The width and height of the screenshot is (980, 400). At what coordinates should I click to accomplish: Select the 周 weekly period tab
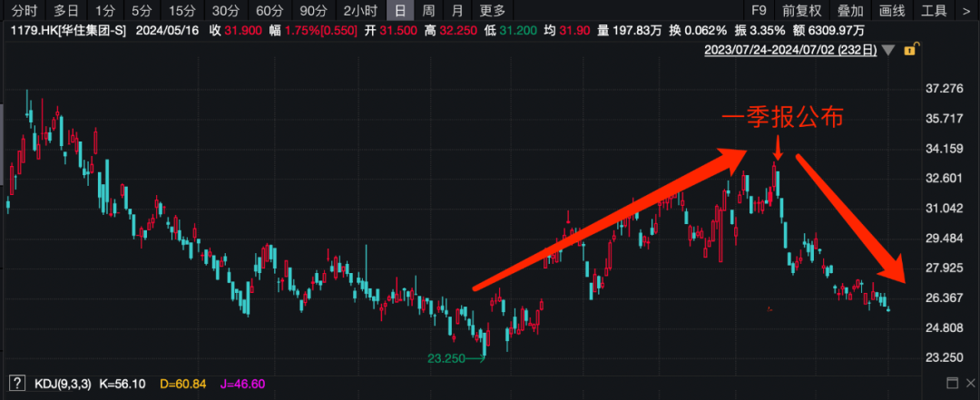click(428, 11)
